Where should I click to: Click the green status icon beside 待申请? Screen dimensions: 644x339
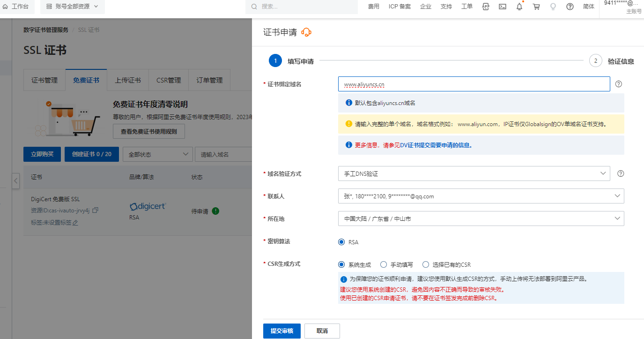click(x=215, y=211)
